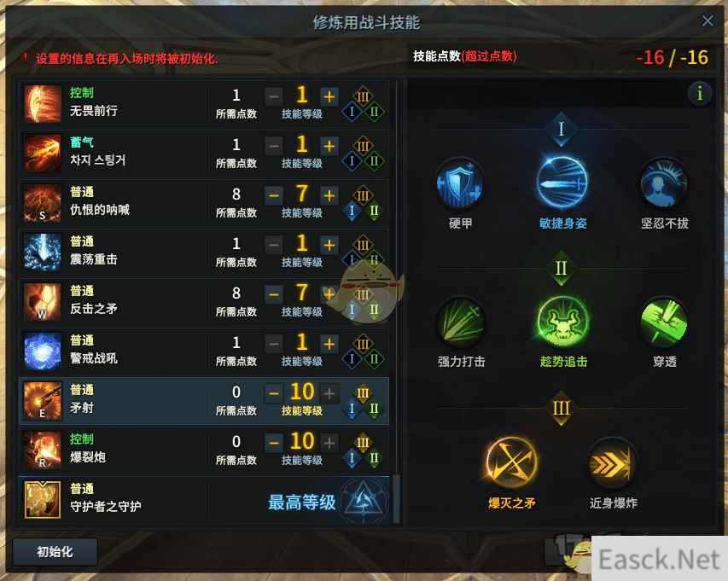The height and width of the screenshot is (581, 728).
Task: Click the skill list scrollbar
Action: coord(396,499)
